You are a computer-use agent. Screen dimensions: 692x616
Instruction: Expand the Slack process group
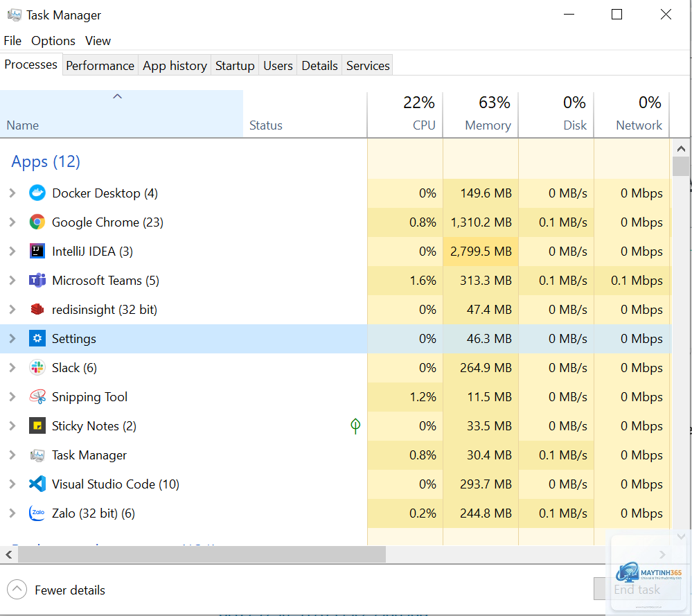tap(12, 368)
